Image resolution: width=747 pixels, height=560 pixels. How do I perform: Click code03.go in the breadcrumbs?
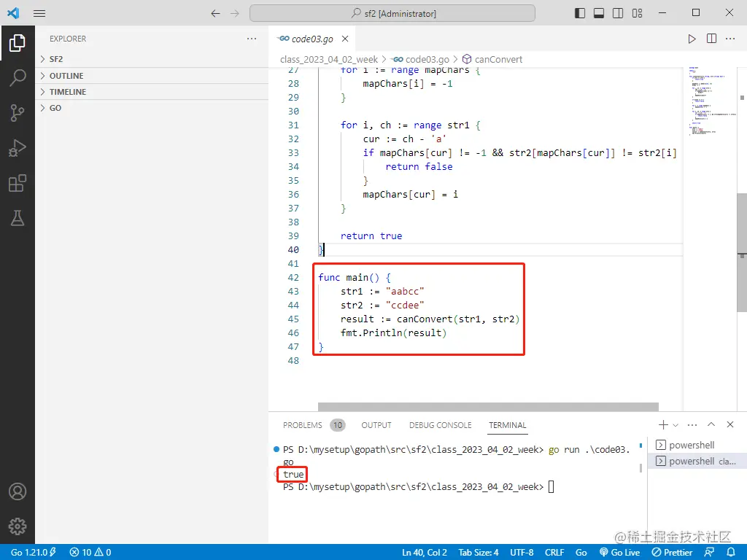coord(421,59)
